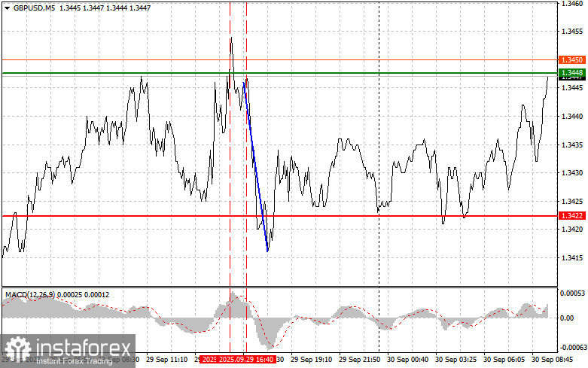588x368 pixels.
Task: Click the 30 Sep 08:45 time label
Action: point(553,360)
